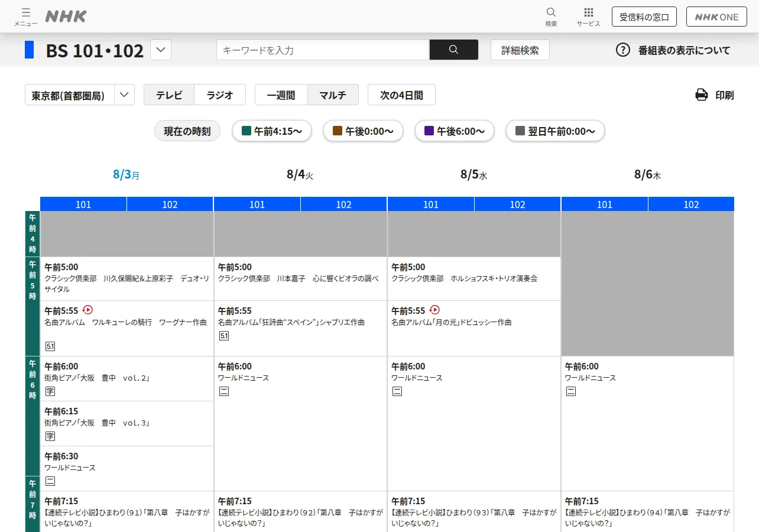Open 詳細検索 advanced search
759x532 pixels.
click(x=520, y=50)
